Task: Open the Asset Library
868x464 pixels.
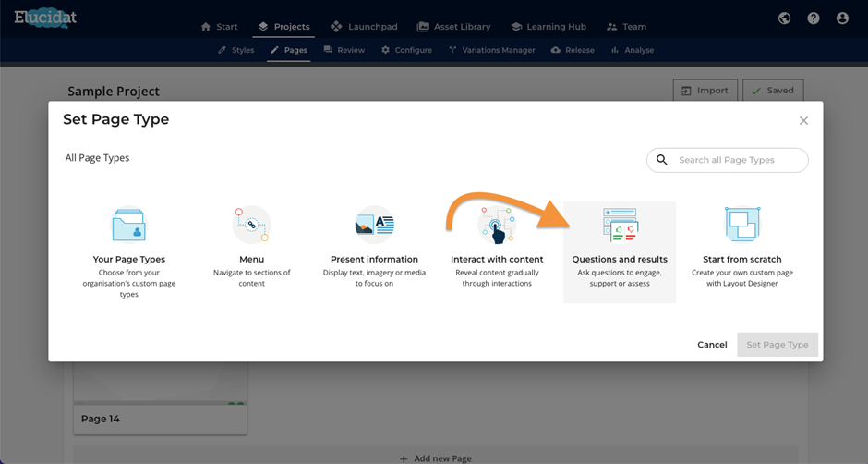Action: (454, 27)
